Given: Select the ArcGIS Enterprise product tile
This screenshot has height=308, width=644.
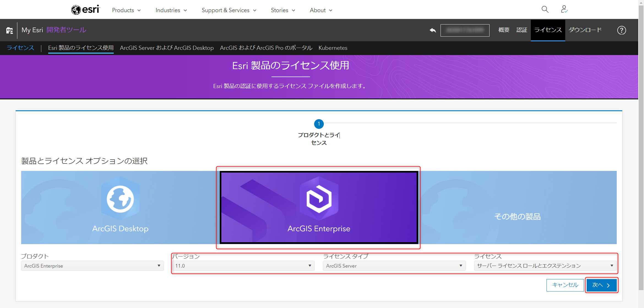Looking at the screenshot, I should [x=319, y=208].
